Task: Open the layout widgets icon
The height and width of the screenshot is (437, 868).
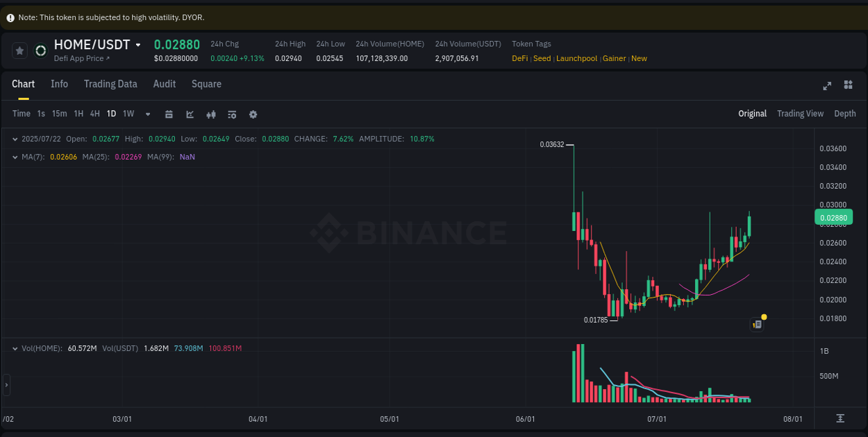Action: click(848, 85)
